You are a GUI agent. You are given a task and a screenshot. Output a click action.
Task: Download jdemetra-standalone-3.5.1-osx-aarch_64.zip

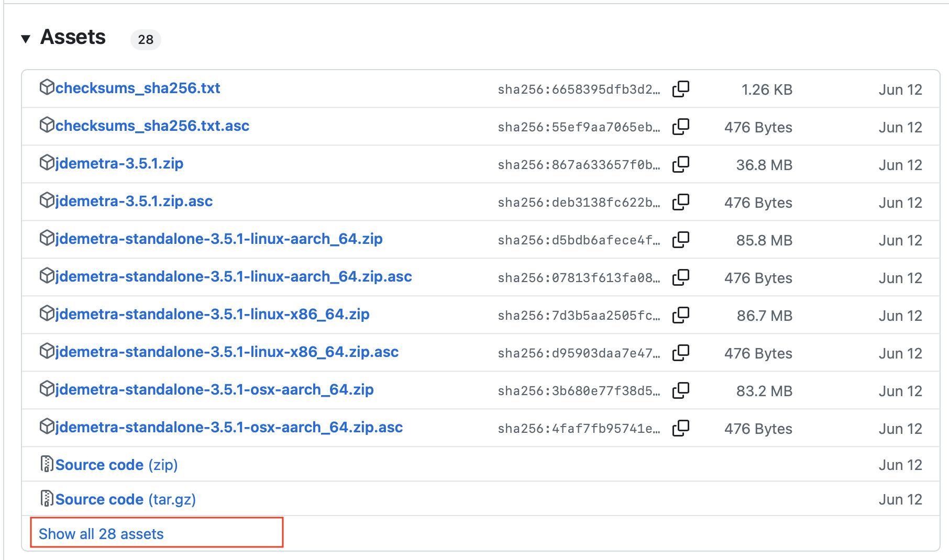214,390
